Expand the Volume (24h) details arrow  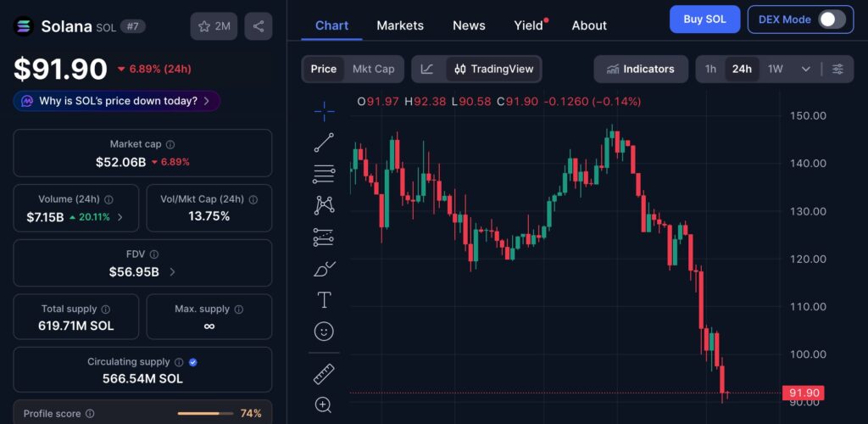click(x=120, y=217)
